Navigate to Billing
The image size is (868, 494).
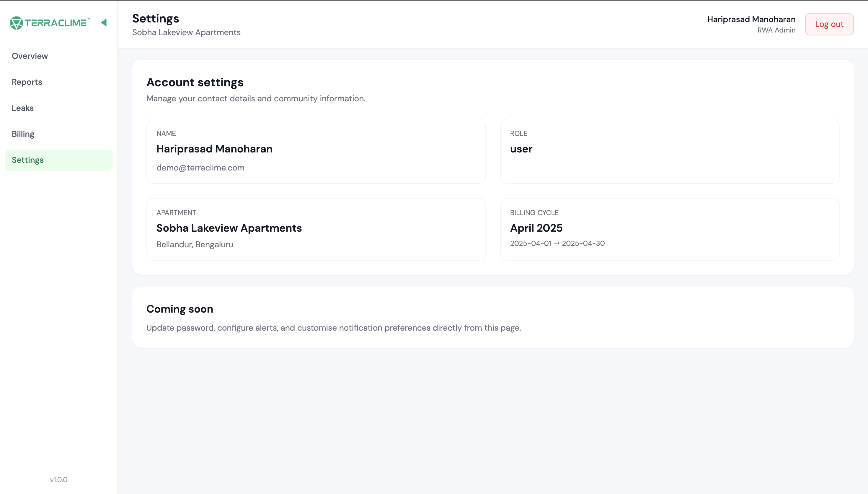(59, 134)
